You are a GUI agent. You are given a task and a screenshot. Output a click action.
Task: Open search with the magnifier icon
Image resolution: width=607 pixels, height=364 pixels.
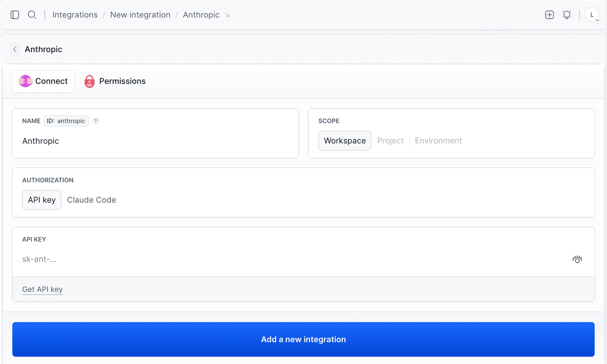coord(32,15)
